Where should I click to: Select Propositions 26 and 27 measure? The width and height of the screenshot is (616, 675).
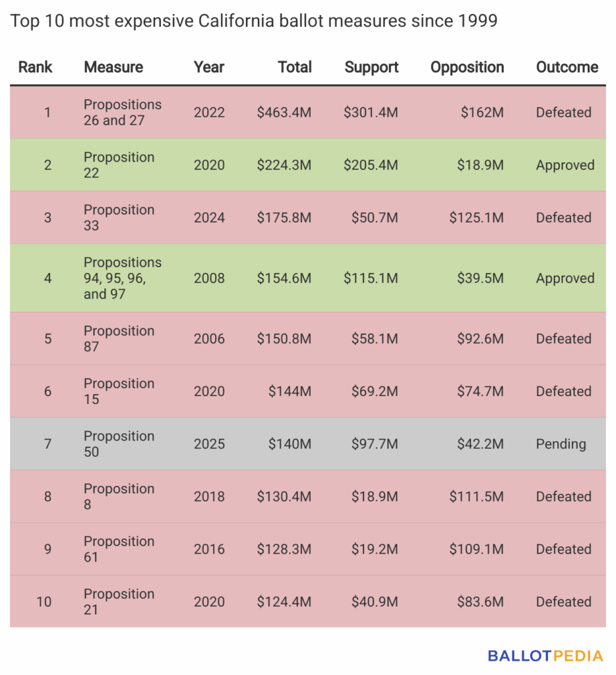coord(123,113)
